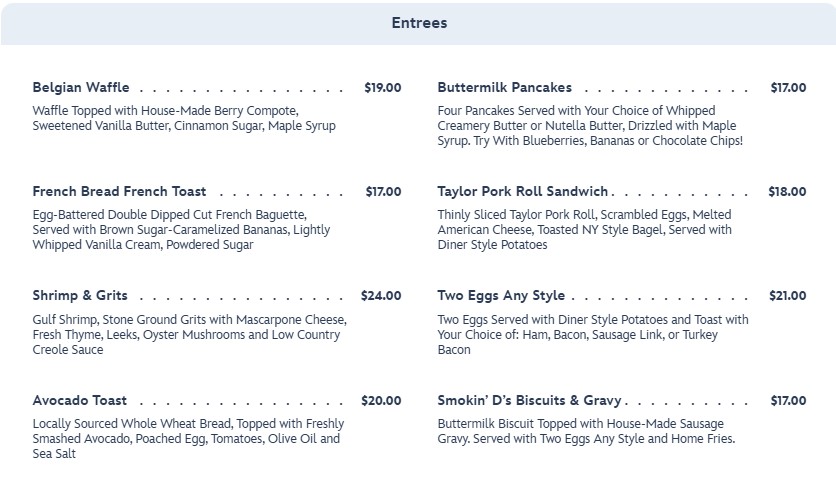Select the Avocado Toast item title
Image resolution: width=836 pixels, height=493 pixels.
coord(79,401)
